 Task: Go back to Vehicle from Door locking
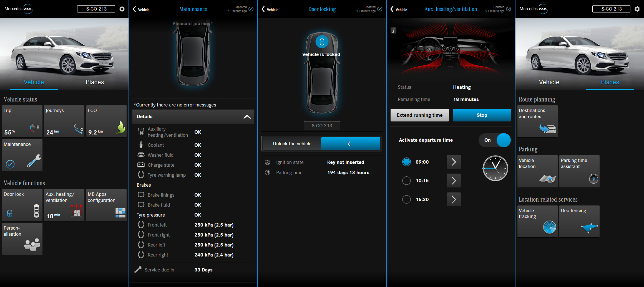(x=270, y=9)
